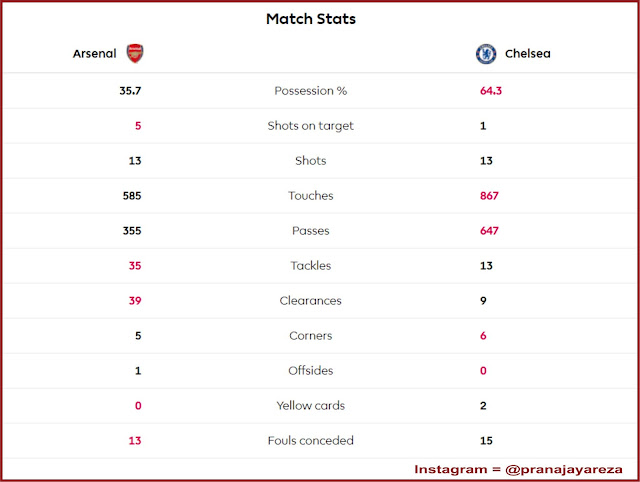This screenshot has width=640, height=482.
Task: Click the Passes row label
Action: pyautogui.click(x=311, y=231)
